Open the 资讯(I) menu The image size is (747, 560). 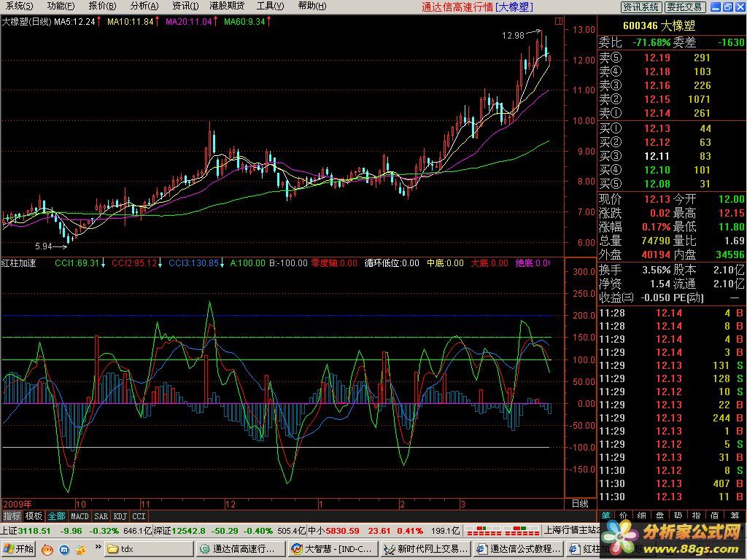(185, 6)
